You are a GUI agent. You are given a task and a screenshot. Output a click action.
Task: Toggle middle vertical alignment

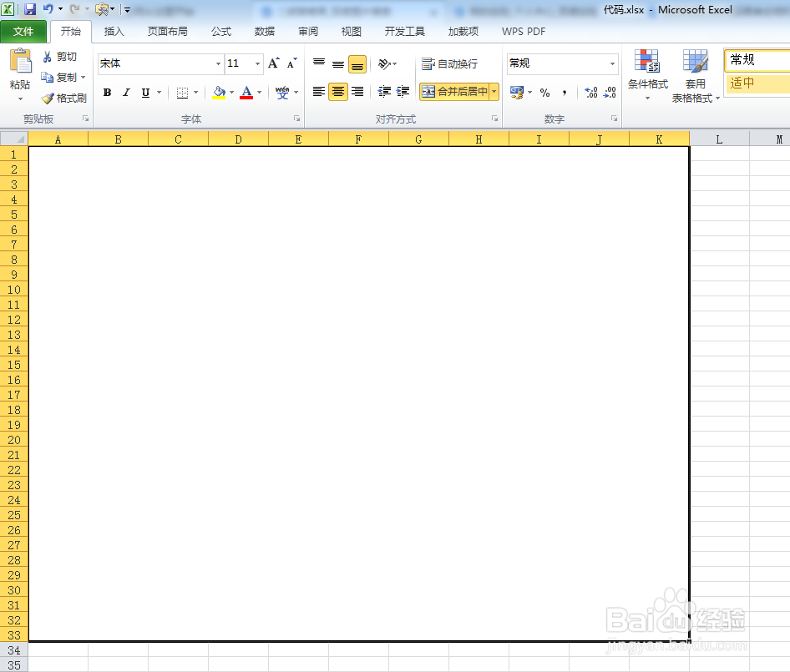pyautogui.click(x=338, y=64)
